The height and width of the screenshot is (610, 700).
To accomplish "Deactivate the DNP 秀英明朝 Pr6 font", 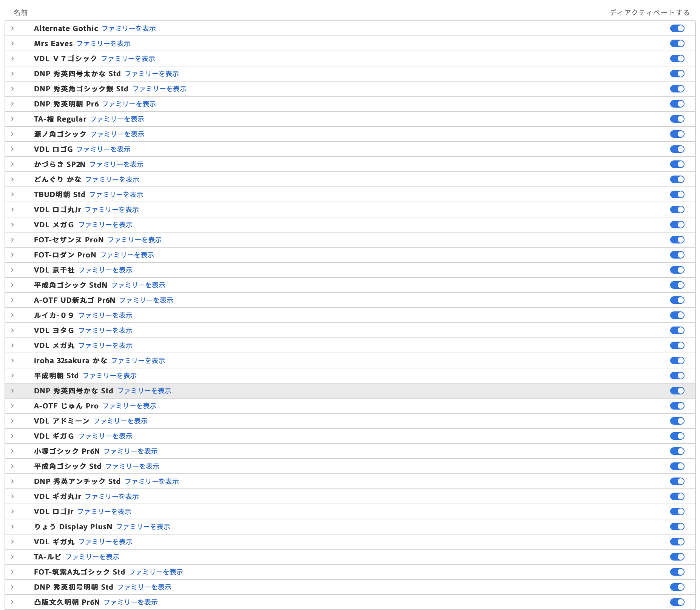I will click(678, 104).
